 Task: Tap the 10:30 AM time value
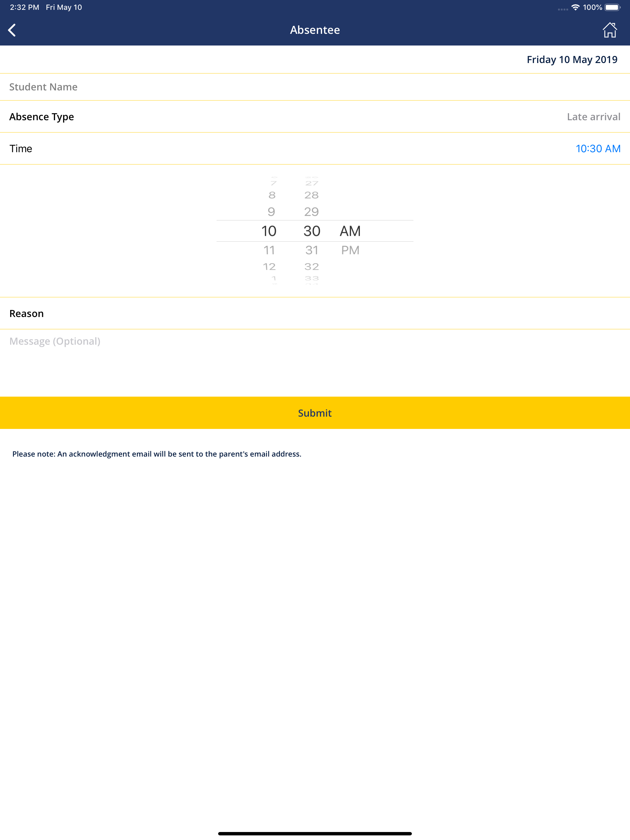point(598,149)
